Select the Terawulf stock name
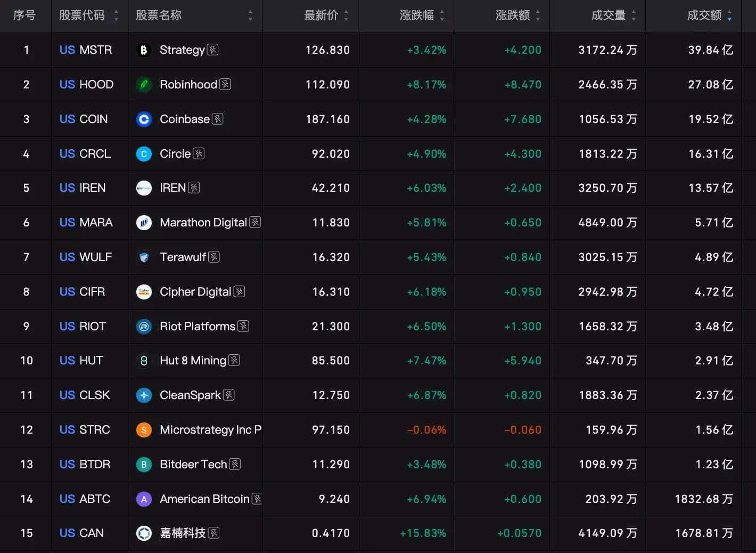This screenshot has width=756, height=553. pos(183,257)
